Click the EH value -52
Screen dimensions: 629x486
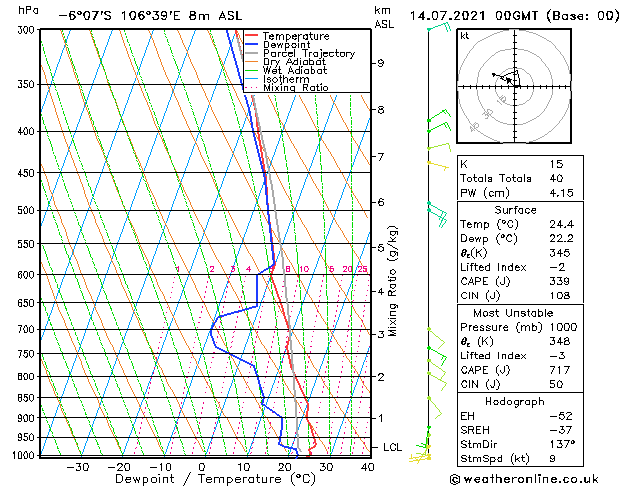point(561,416)
